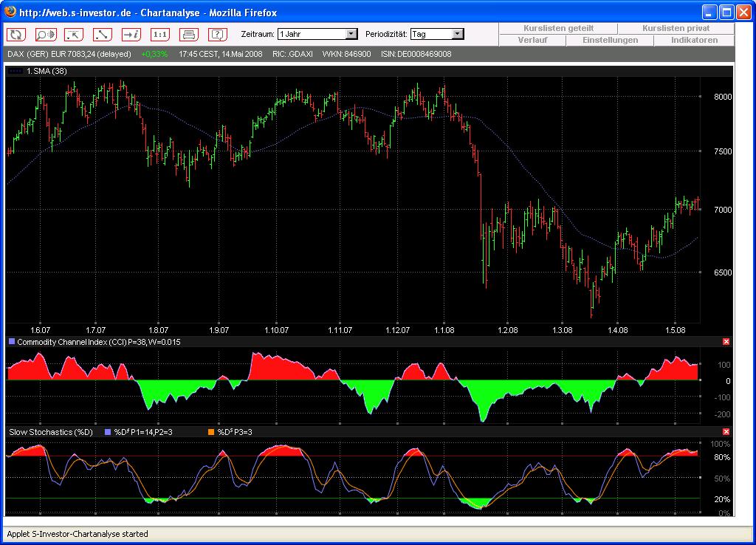Click the 1. SMA (38) legend label
This screenshot has width=756, height=545.
(47, 71)
